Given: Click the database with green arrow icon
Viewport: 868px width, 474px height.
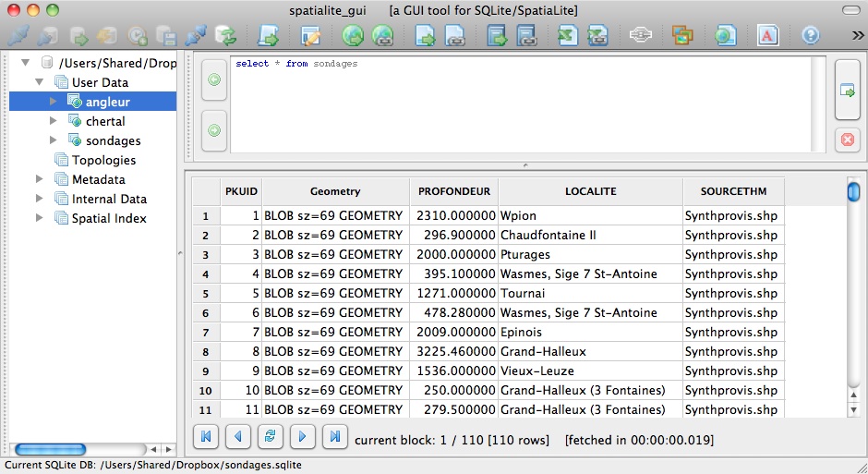Looking at the screenshot, I should [78, 36].
